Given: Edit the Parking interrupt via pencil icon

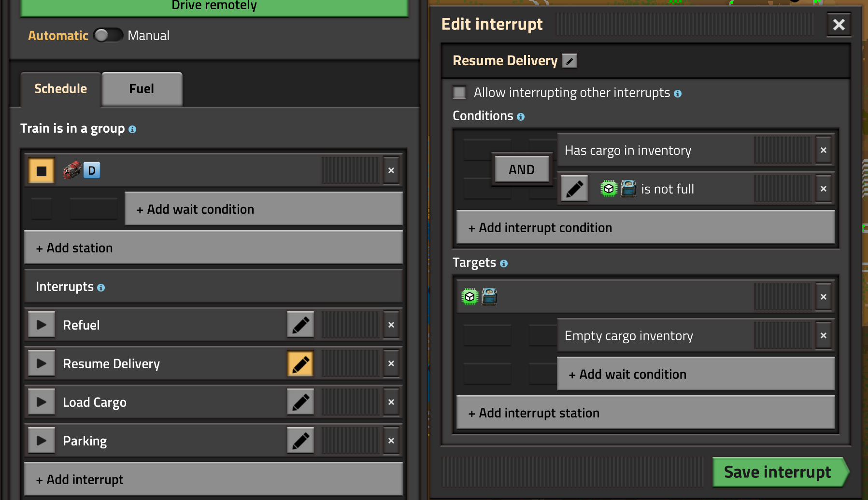Looking at the screenshot, I should click(300, 441).
